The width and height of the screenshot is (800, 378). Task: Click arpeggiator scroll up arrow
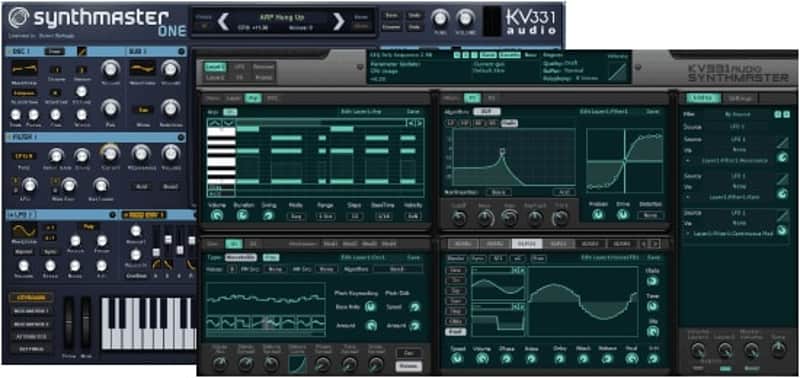click(x=214, y=122)
